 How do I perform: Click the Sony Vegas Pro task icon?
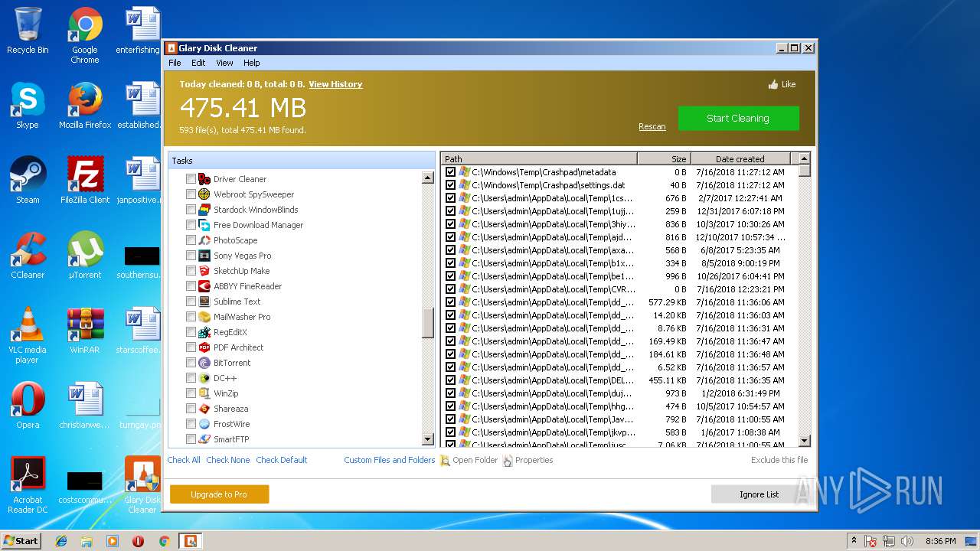tap(204, 256)
